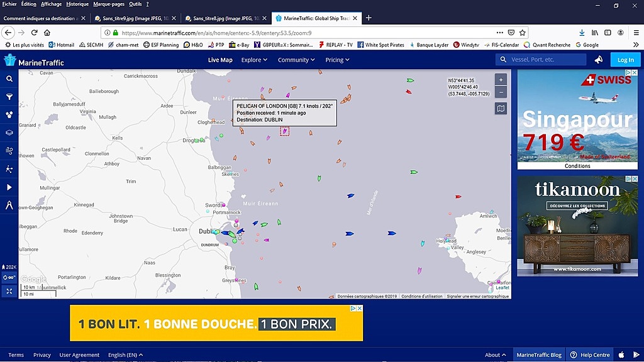
Task: Open the Qwant Recherche bookmark
Action: pos(547,45)
